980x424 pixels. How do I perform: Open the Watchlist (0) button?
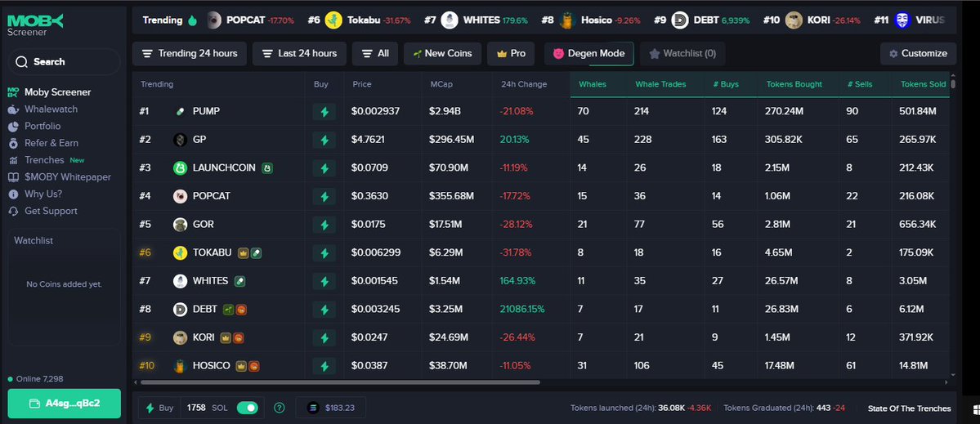tap(682, 54)
